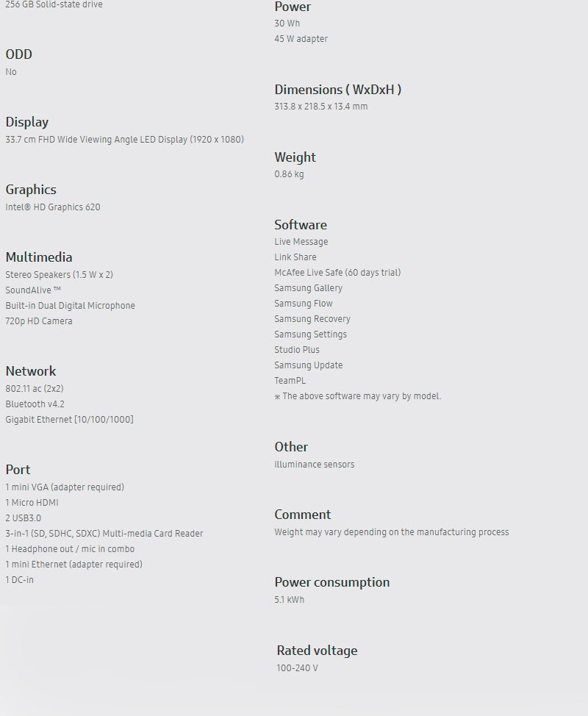Click the software may vary footnote
588x716 pixels.
pos(358,396)
